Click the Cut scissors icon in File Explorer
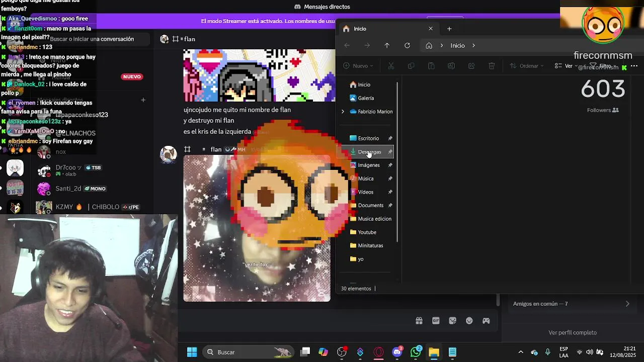The height and width of the screenshot is (362, 644). click(391, 66)
